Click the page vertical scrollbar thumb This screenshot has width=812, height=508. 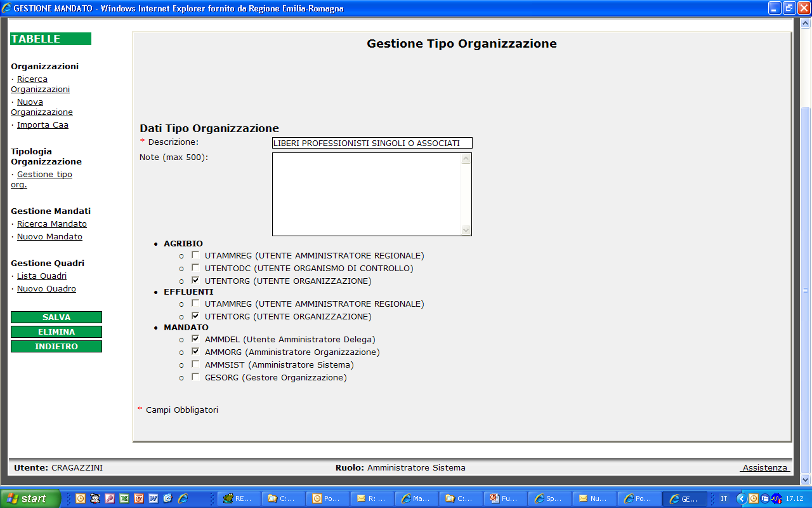806,289
